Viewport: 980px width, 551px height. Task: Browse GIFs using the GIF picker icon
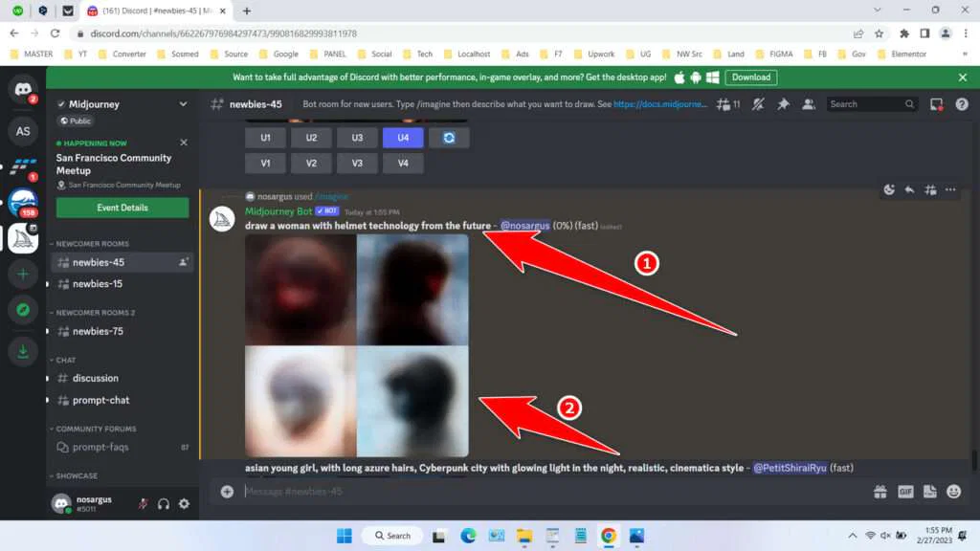tap(904, 492)
